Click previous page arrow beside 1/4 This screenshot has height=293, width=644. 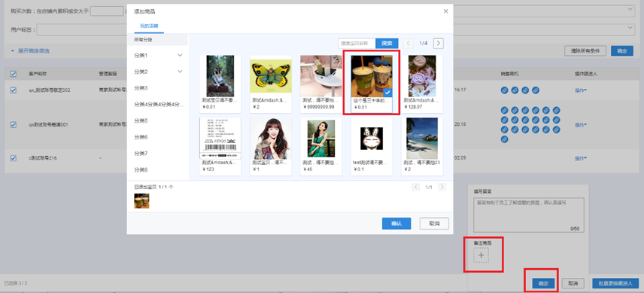point(408,43)
